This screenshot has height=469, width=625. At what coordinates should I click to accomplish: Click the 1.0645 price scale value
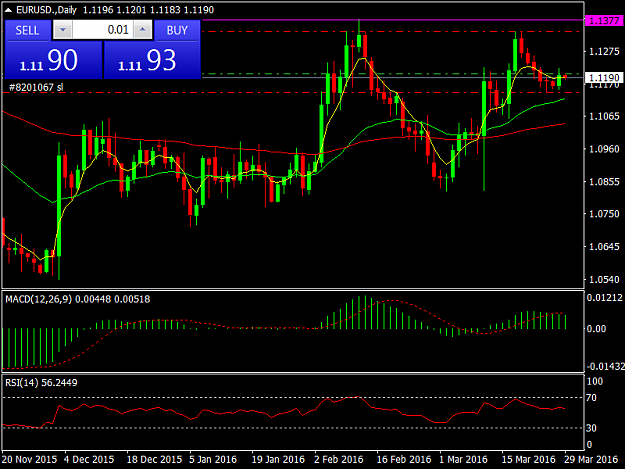[604, 247]
